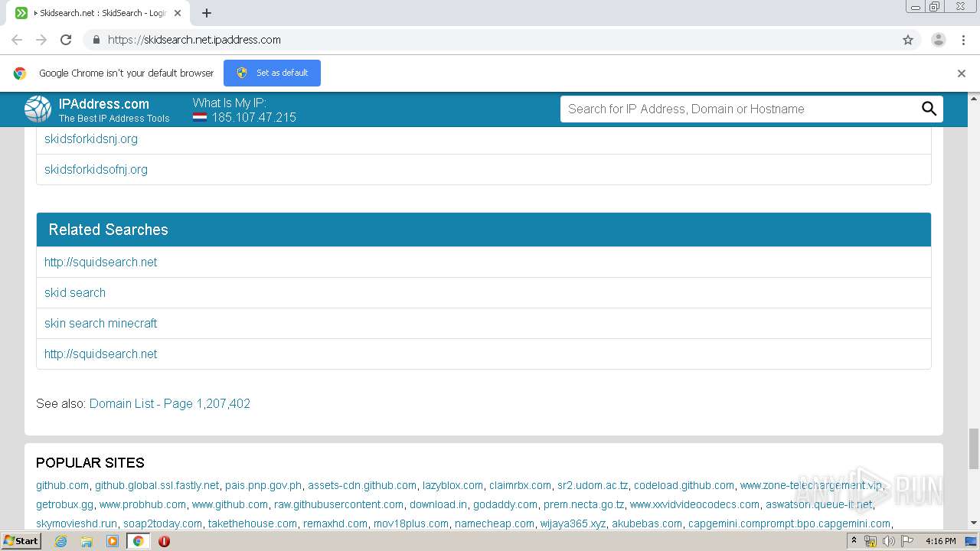Click the padlock site info icon
This screenshot has width=980, height=551.
click(96, 40)
